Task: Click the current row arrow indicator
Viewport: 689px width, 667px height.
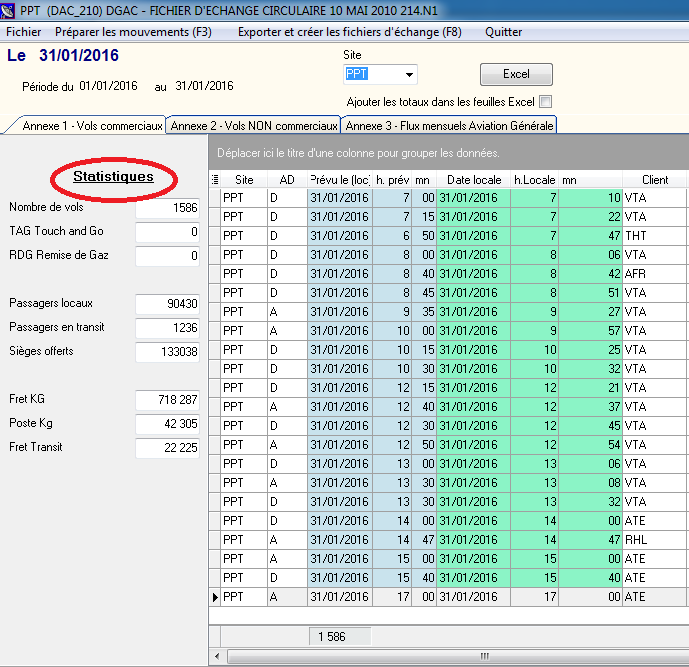Action: pyautogui.click(x=215, y=597)
